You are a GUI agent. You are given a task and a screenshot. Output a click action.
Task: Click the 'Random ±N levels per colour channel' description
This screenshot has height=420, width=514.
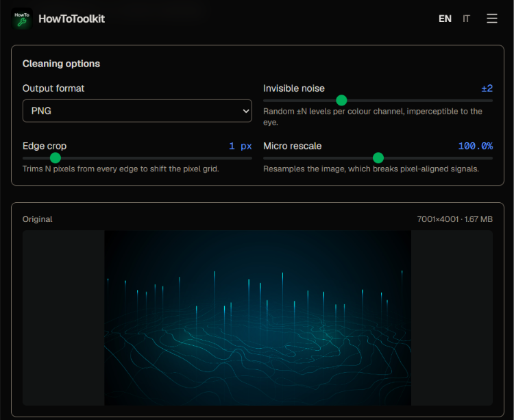click(373, 116)
